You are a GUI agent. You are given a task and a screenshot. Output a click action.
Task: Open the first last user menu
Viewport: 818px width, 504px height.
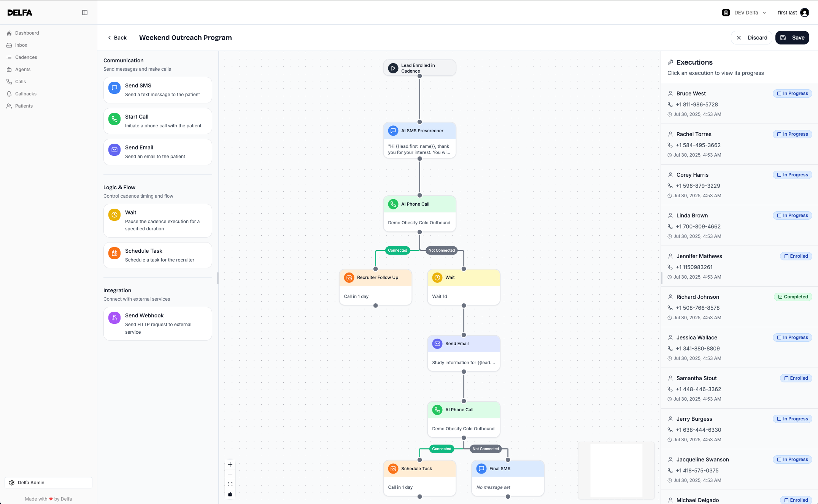click(x=793, y=13)
